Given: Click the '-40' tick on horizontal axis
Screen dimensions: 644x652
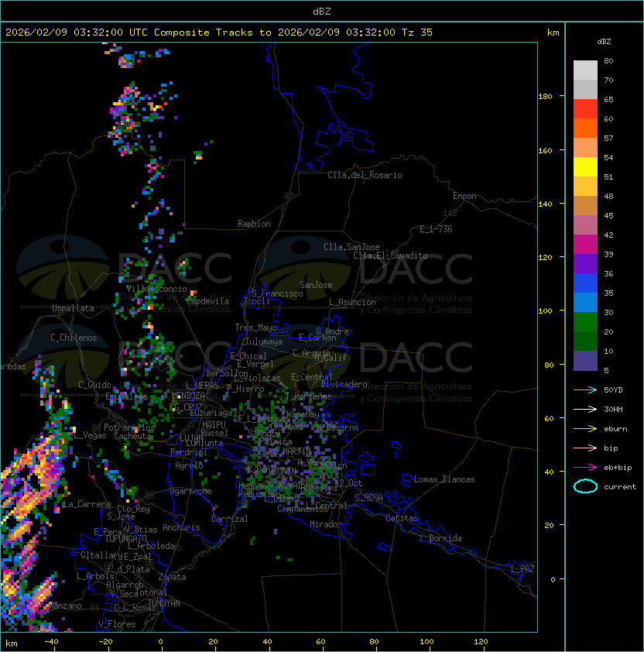Looking at the screenshot, I should click(51, 642).
